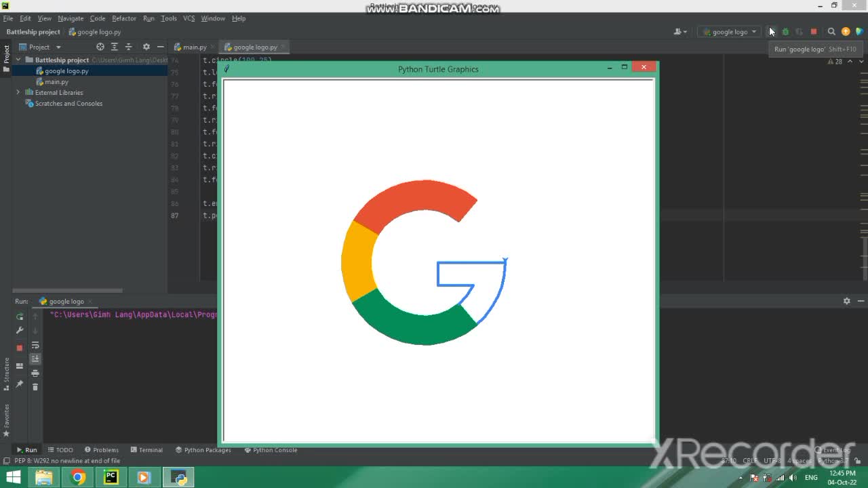
Task: Stop the program using the red toolbar square
Action: tap(814, 32)
